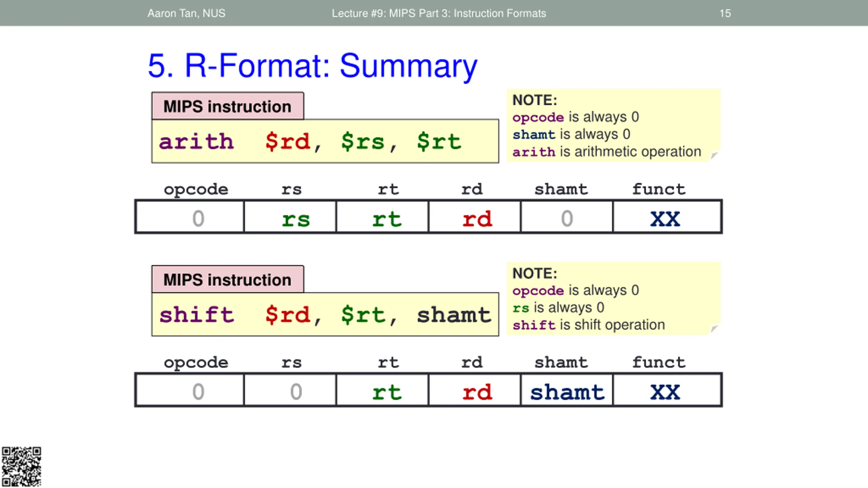
Task: Click the red 'rd' cell in arith table
Action: 475,217
